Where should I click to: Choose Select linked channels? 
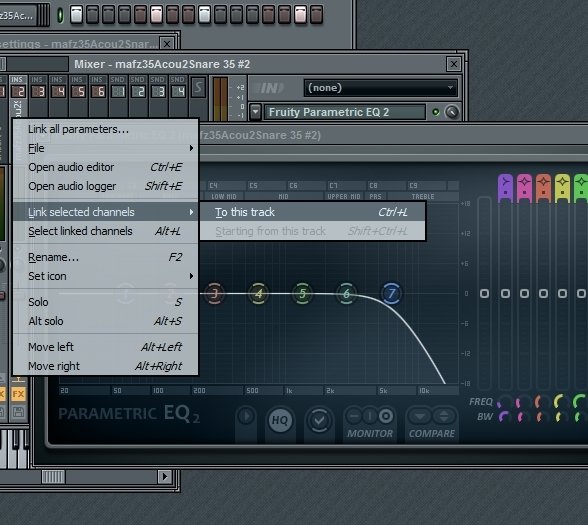(x=105, y=231)
